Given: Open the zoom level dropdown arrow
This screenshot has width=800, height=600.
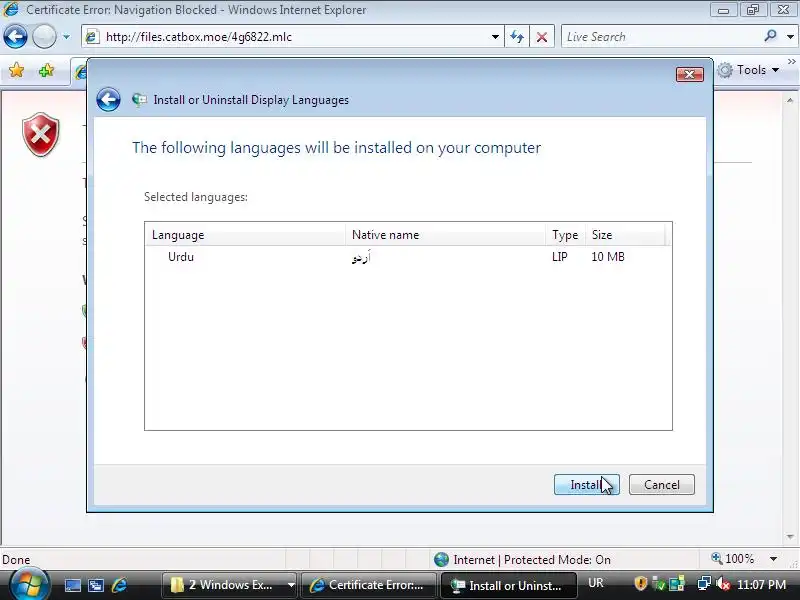Looking at the screenshot, I should 773,559.
